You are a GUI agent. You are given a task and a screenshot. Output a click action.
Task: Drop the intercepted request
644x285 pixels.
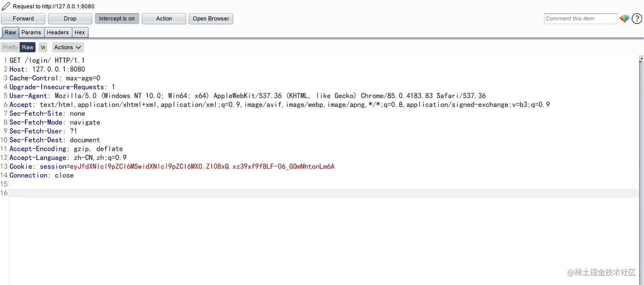pyautogui.click(x=70, y=19)
